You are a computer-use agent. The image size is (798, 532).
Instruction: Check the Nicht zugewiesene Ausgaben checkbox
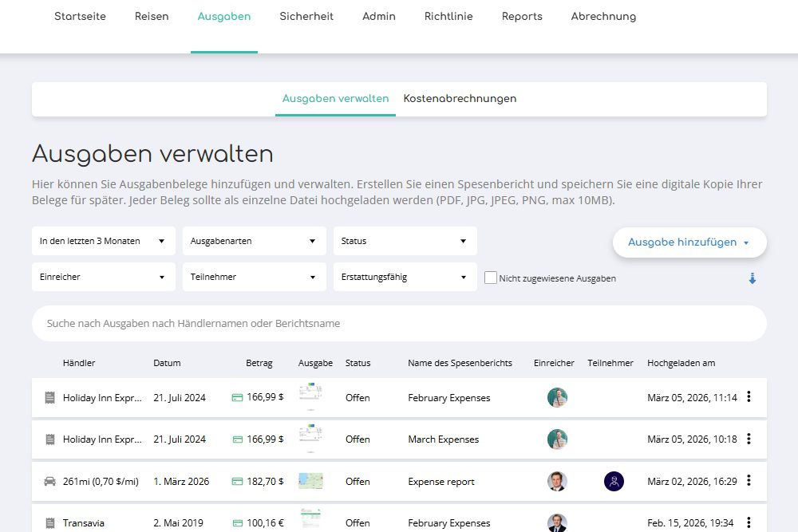click(x=491, y=278)
